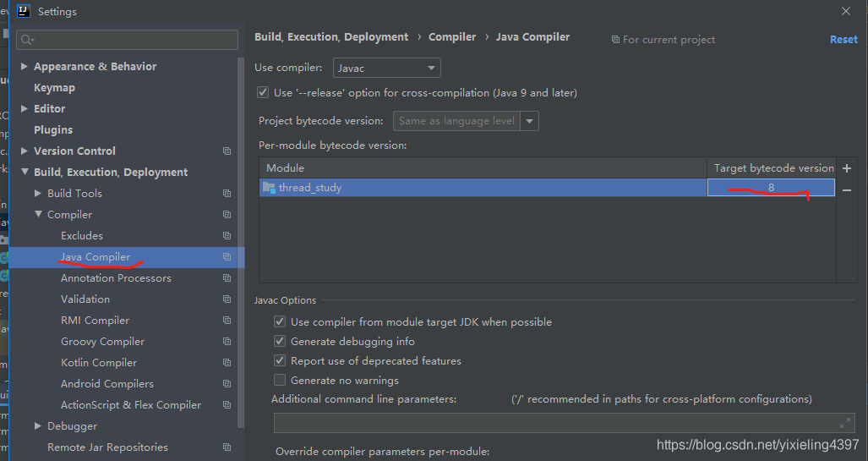Expand the Version Control section
The height and width of the screenshot is (461, 868).
[24, 151]
